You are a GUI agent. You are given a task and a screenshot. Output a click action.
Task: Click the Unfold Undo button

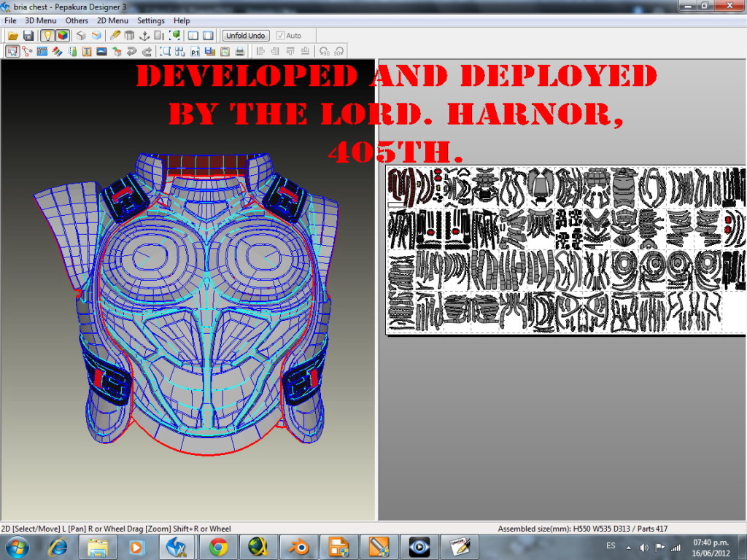[245, 36]
